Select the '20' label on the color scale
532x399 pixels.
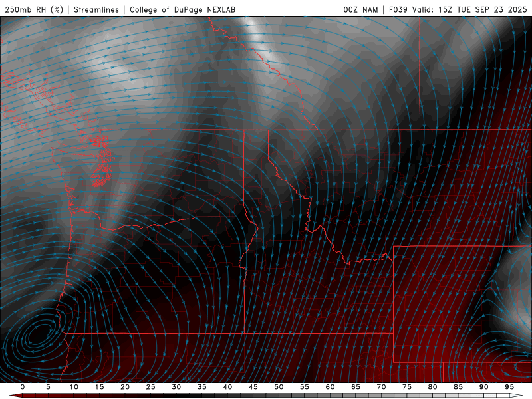click(x=125, y=387)
